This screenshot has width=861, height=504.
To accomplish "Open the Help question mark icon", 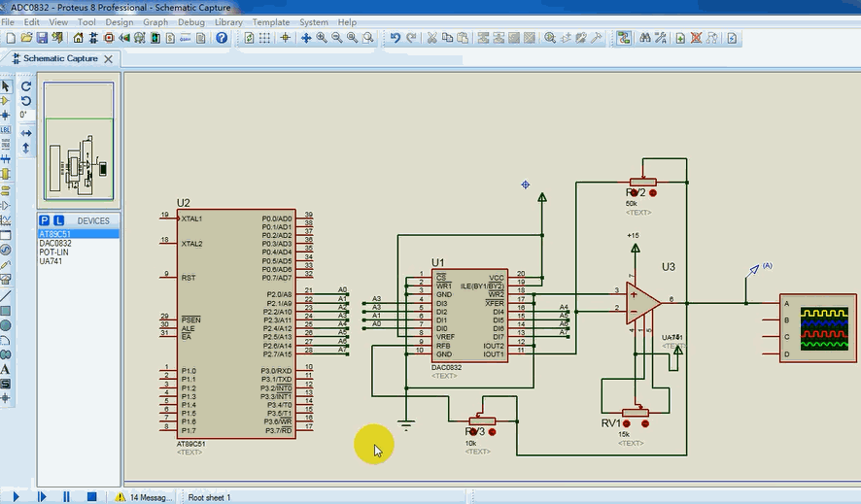I will (x=222, y=38).
